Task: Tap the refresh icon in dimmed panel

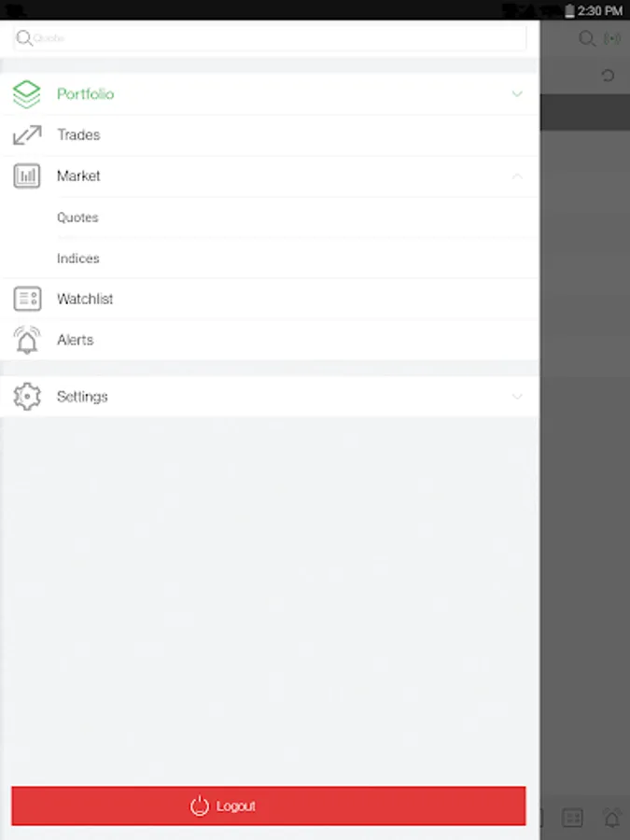Action: pos(608,76)
